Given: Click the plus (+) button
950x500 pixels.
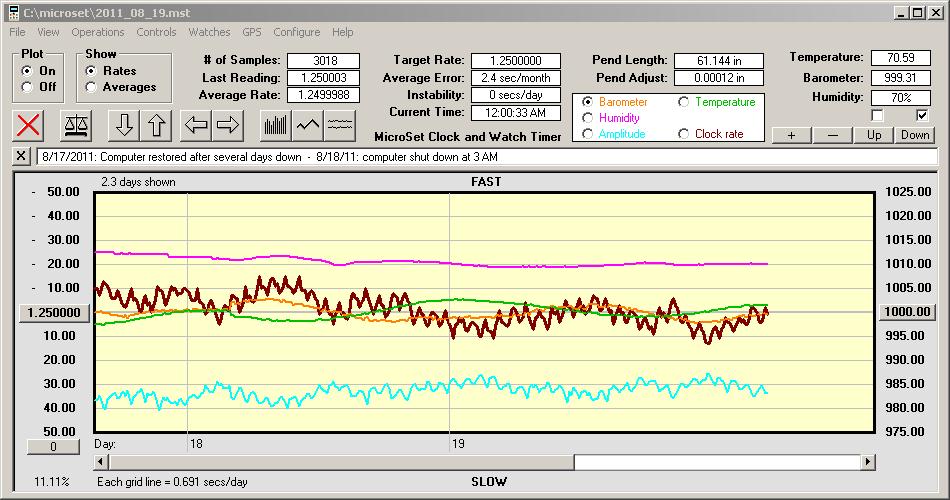Looking at the screenshot, I should point(791,135).
